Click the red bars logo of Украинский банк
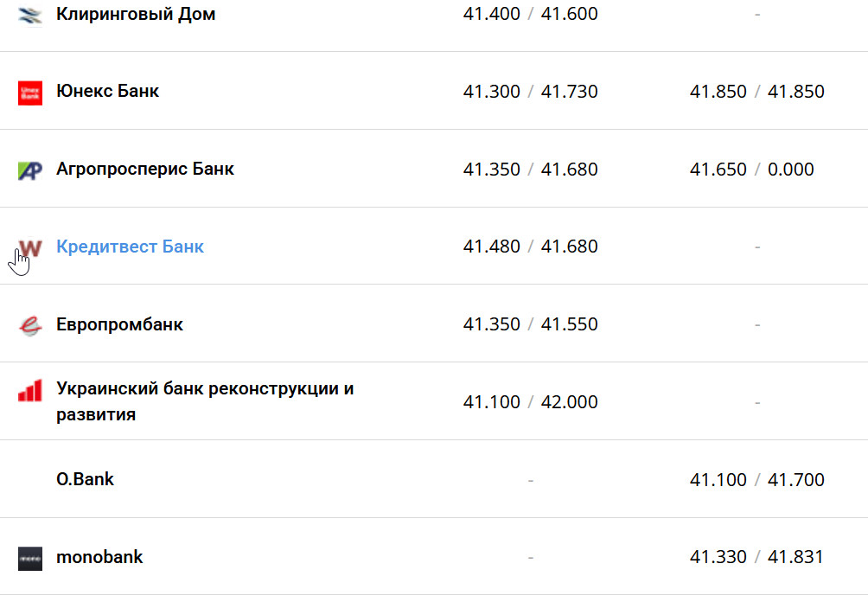 tap(30, 391)
